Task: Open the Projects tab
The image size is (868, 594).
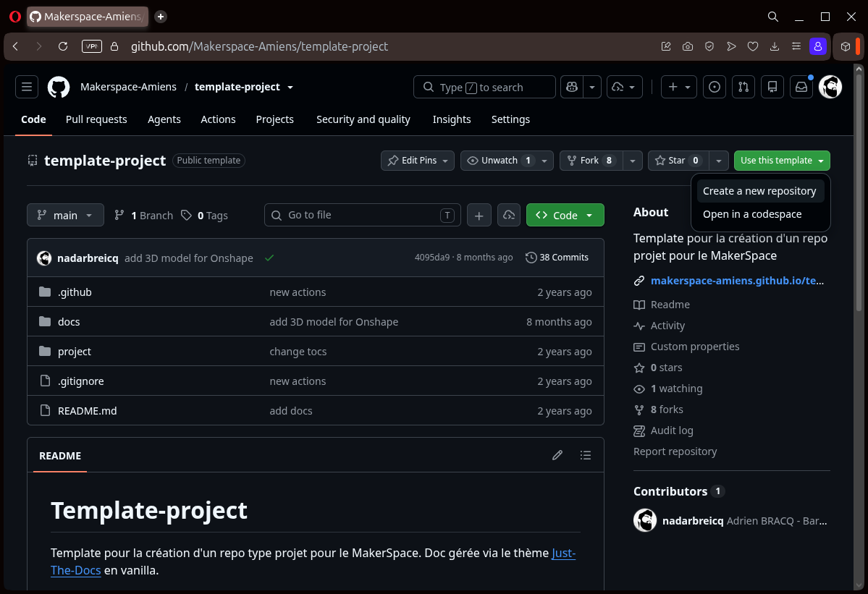Action: 274,119
